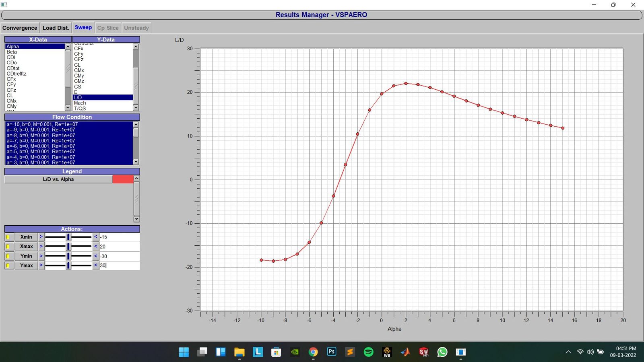The height and width of the screenshot is (362, 644).
Task: Click the Xmin '>' range button
Action: (x=41, y=237)
